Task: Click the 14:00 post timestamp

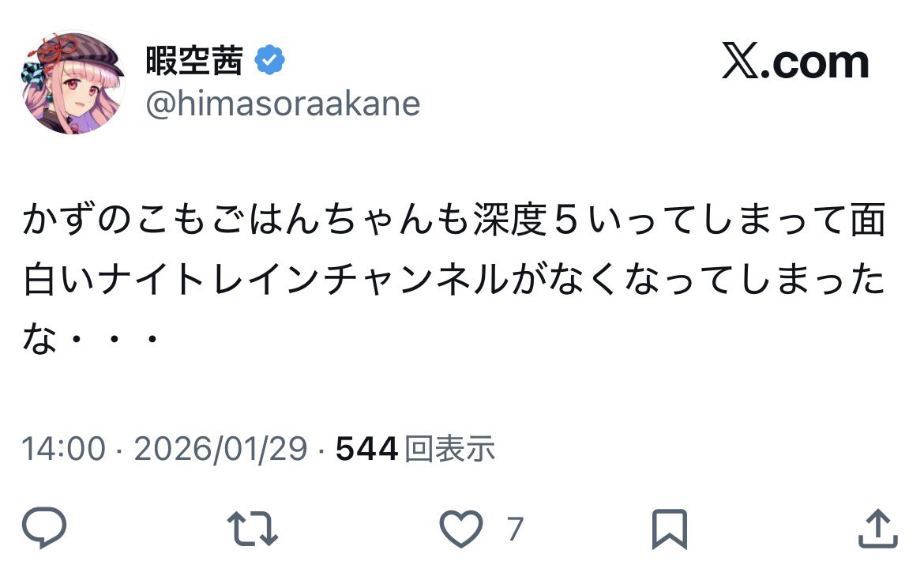Action: [x=63, y=450]
